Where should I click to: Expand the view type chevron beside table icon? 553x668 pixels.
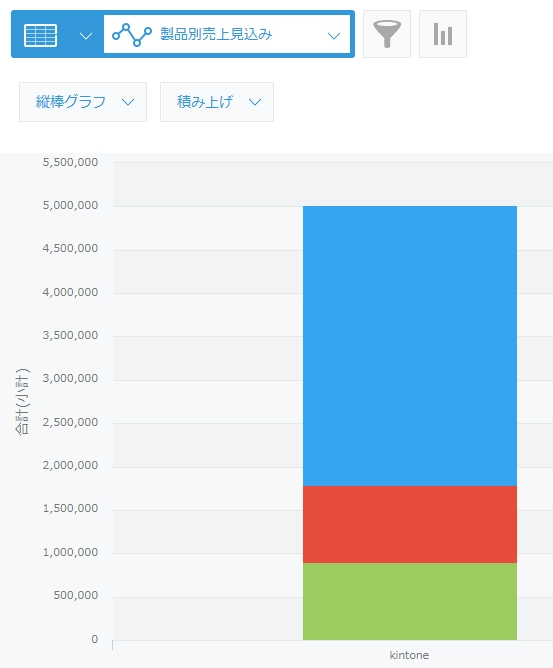pyautogui.click(x=86, y=36)
